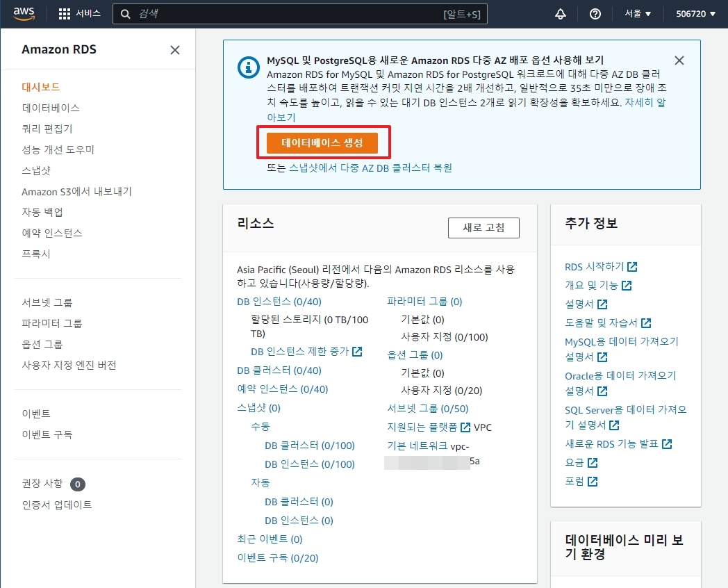The image size is (728, 588).
Task: Click the AWS logo home icon
Action: (24, 13)
